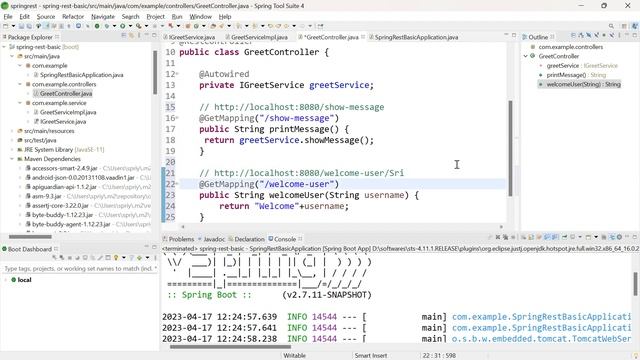Collapse the src/main/java folder
The width and height of the screenshot is (640, 360).
(x=12, y=56)
